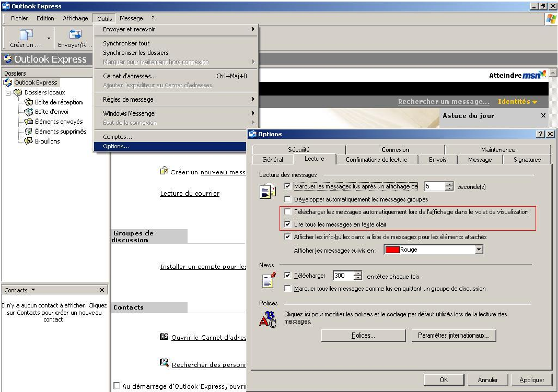Click the headers count field showing 300
This screenshot has height=392, width=558.
coord(343,276)
